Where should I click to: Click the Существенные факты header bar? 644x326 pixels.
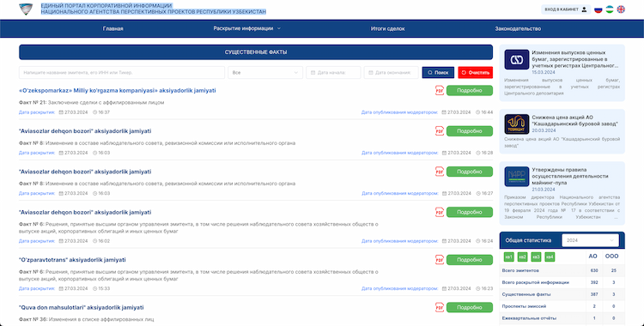point(256,52)
